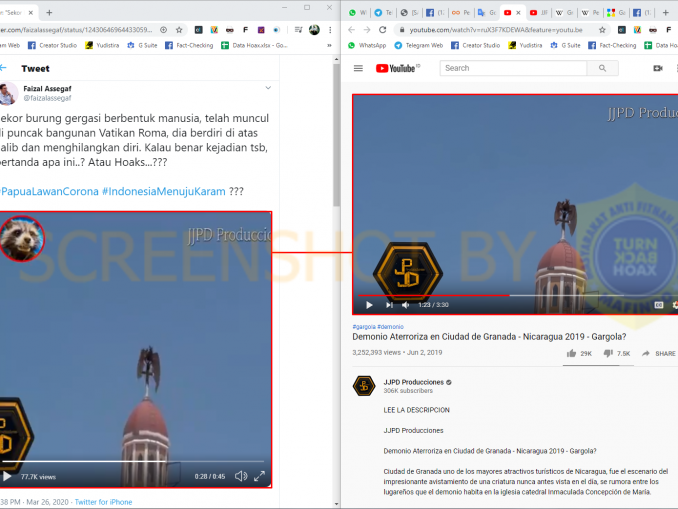Open JJPD Producciones channel name link

(x=413, y=382)
